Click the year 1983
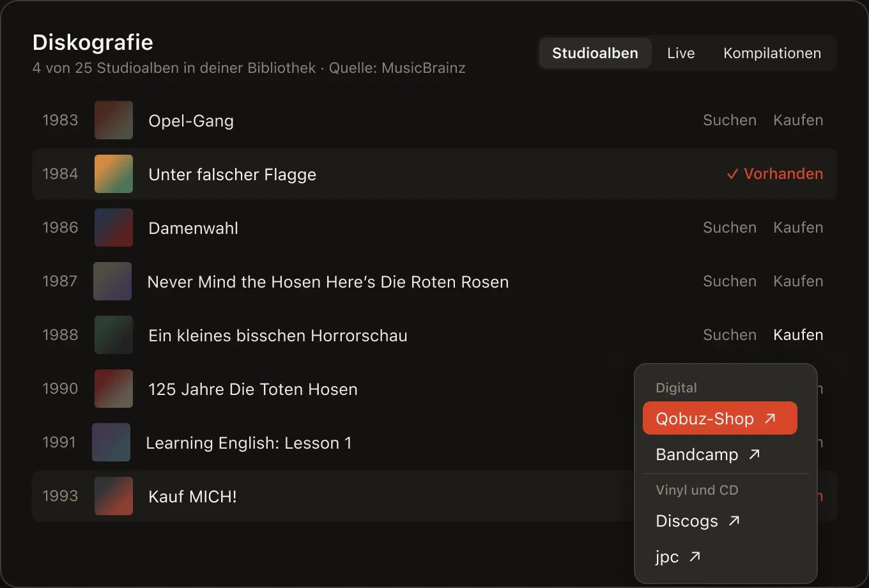This screenshot has height=588, width=869. pos(60,120)
